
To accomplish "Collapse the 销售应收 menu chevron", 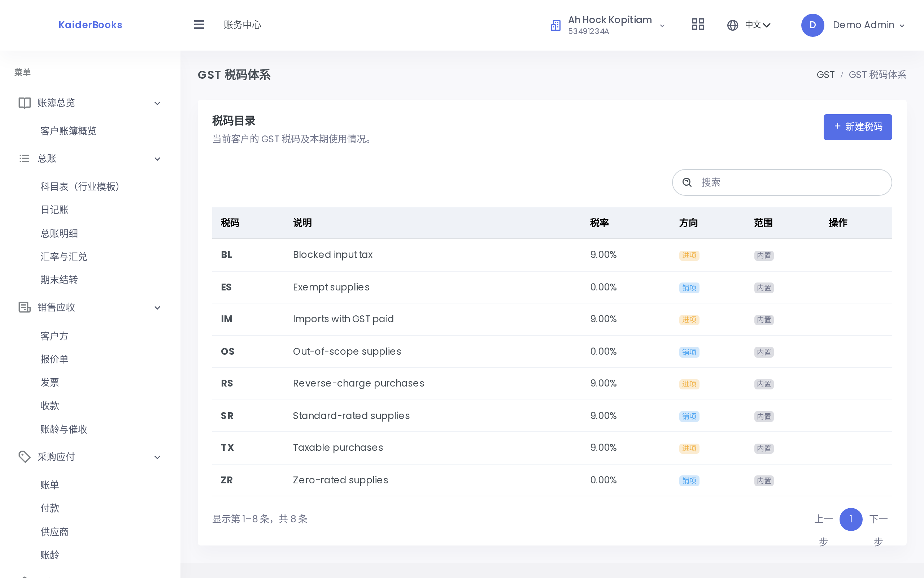I will pos(157,308).
